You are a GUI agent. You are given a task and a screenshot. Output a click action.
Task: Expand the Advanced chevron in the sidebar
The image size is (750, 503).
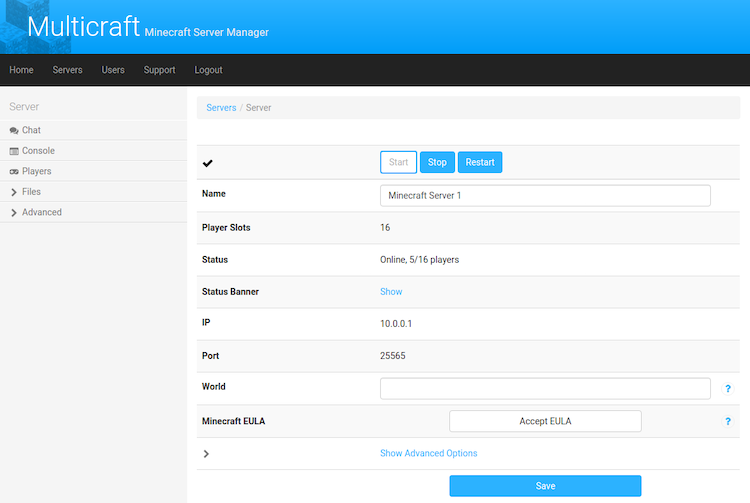14,213
